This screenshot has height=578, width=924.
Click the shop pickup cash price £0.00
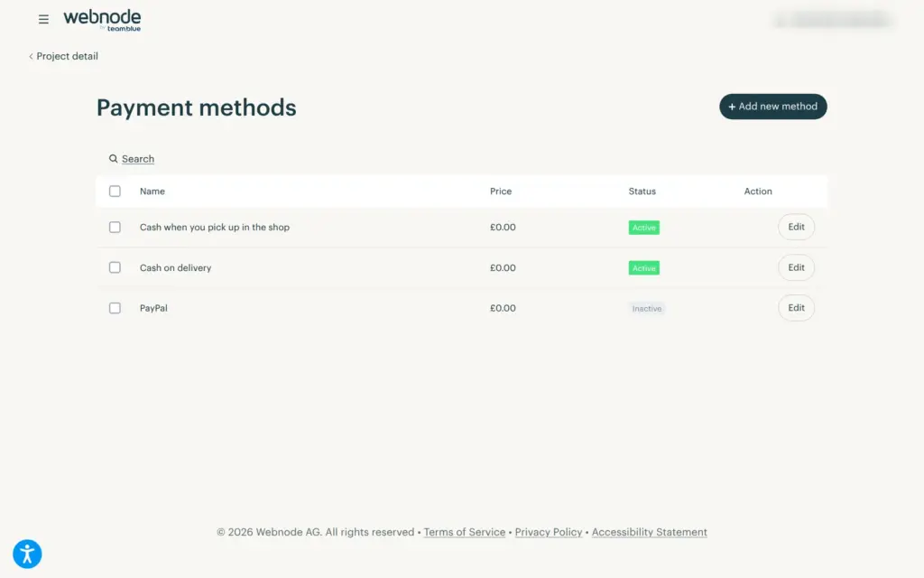click(503, 227)
